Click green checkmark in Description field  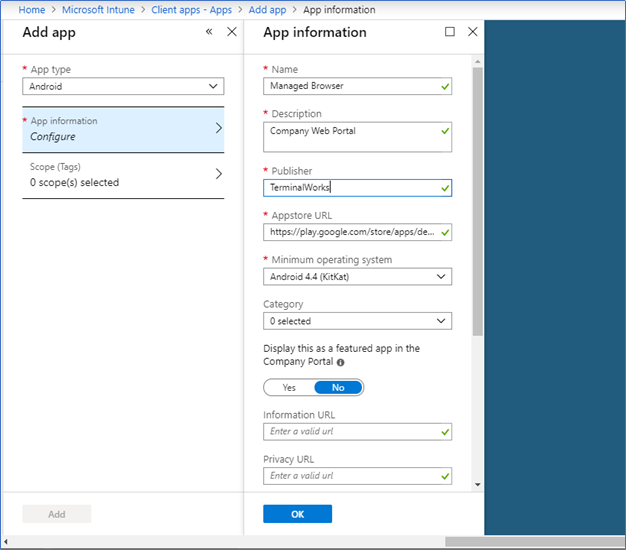click(x=445, y=131)
